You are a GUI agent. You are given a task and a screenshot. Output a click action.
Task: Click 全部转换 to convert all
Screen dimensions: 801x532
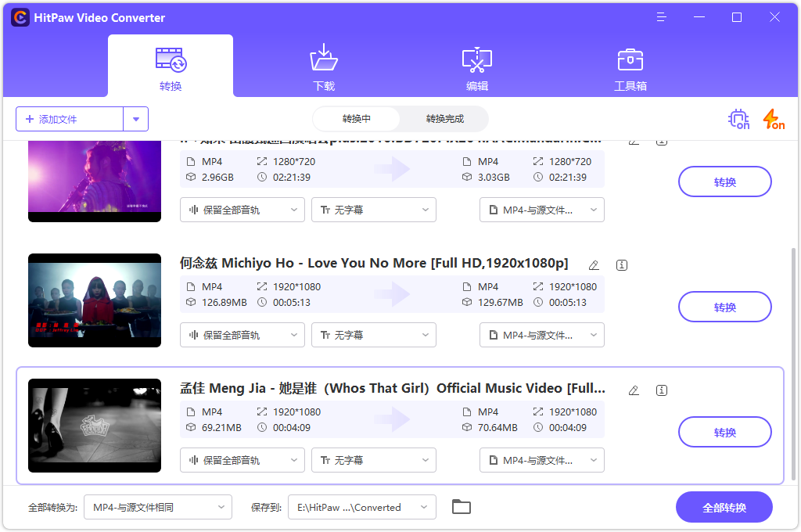pyautogui.click(x=724, y=507)
